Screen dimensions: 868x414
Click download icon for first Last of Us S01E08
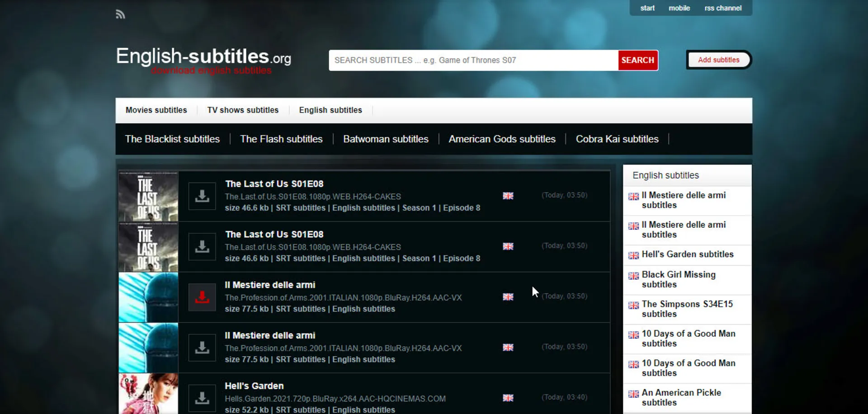[202, 196]
